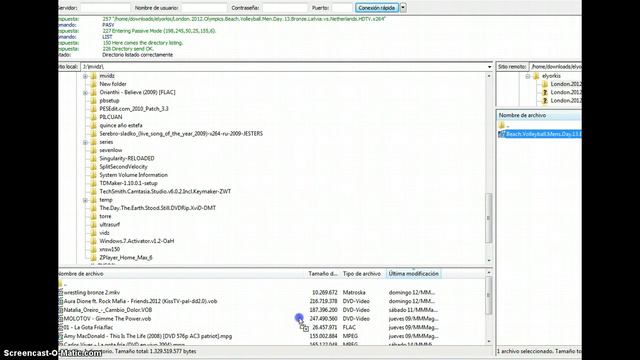Click the mvidz folder name
Viewport: 640px width, 360px height.
coord(107,76)
